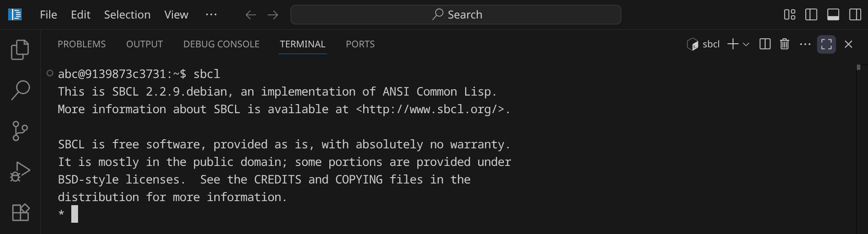Image resolution: width=868 pixels, height=234 pixels.
Task: Split the terminal pane
Action: (765, 44)
